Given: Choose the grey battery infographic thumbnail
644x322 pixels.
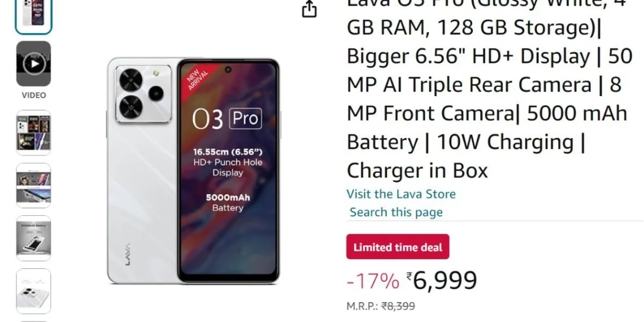Looking at the screenshot, I should [x=34, y=238].
